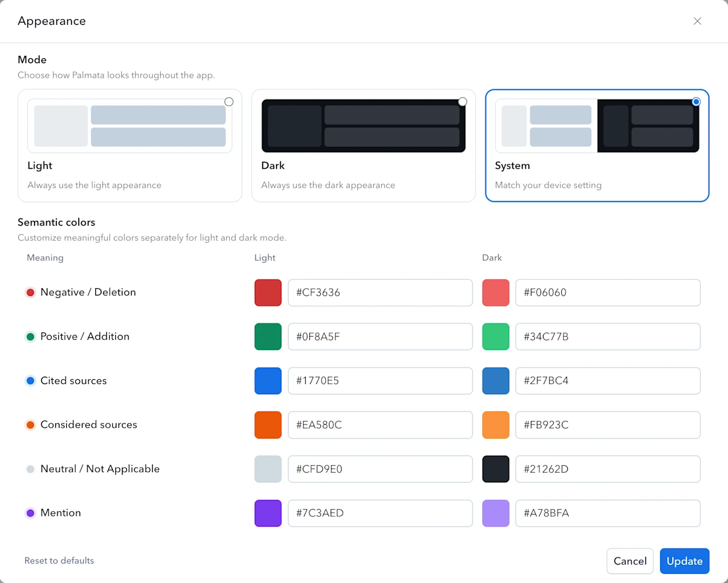The height and width of the screenshot is (583, 728).
Task: Click the #EA580C hex input field
Action: [380, 425]
